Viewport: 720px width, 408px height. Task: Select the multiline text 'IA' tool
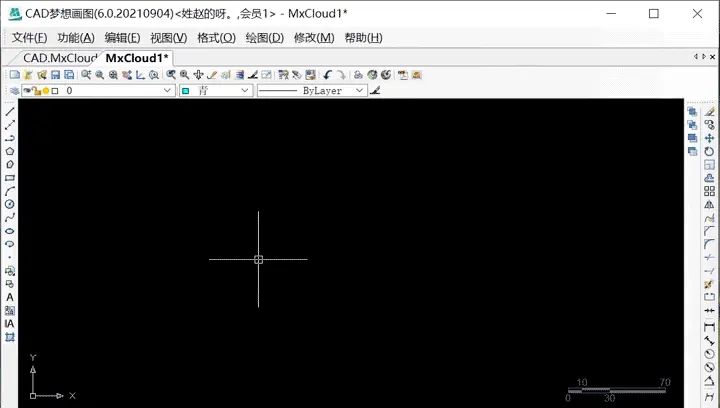(10, 324)
